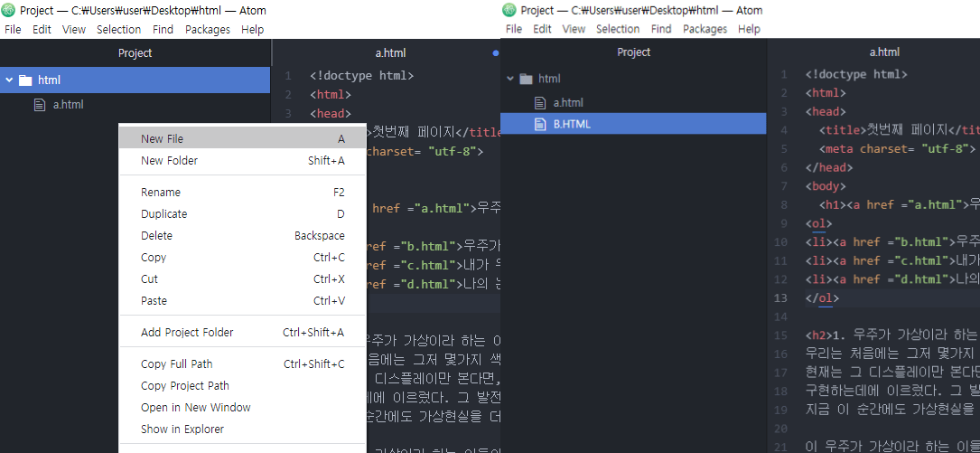This screenshot has width=980, height=453.
Task: Choose Open in New Window from context menu
Action: pyautogui.click(x=242, y=407)
